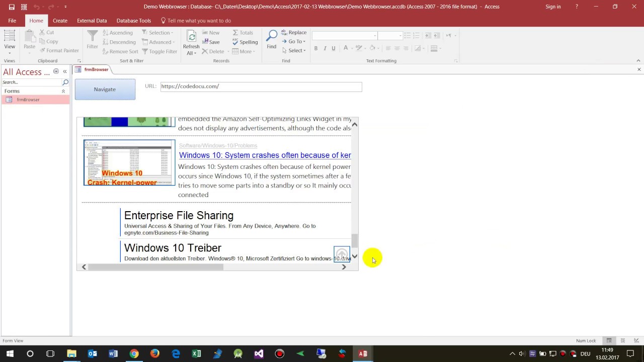Select frmBrowser in the navigation pane

[35, 100]
